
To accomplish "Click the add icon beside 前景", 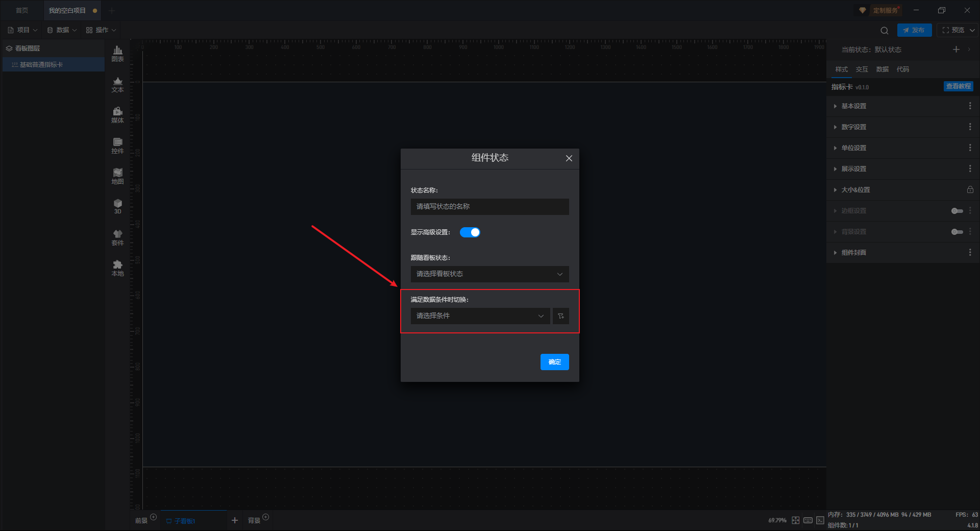I will pyautogui.click(x=153, y=517).
